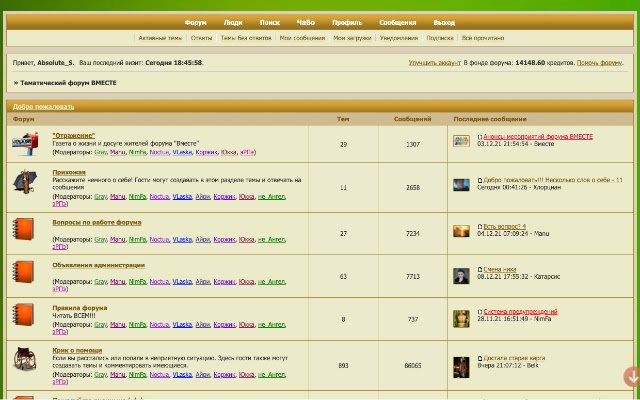This screenshot has width=640, height=400.
Task: Click small post icon before "Есть вопрос? 4"
Action: (480, 227)
